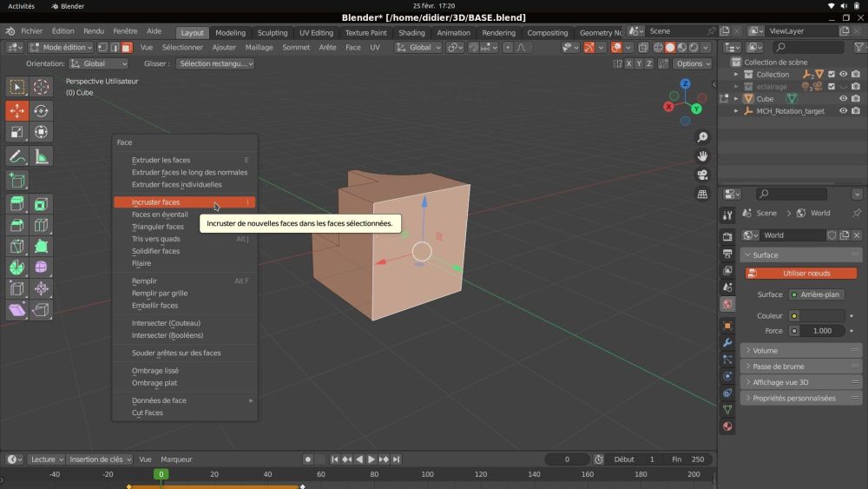
Task: Click the Utiliser nœuds button
Action: [x=800, y=274]
